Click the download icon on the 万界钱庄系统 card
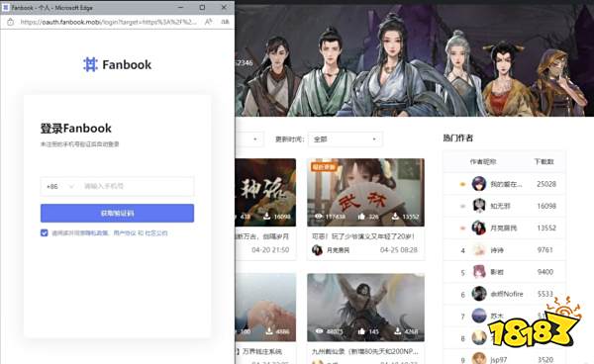The width and height of the screenshot is (594, 364). pos(269,331)
